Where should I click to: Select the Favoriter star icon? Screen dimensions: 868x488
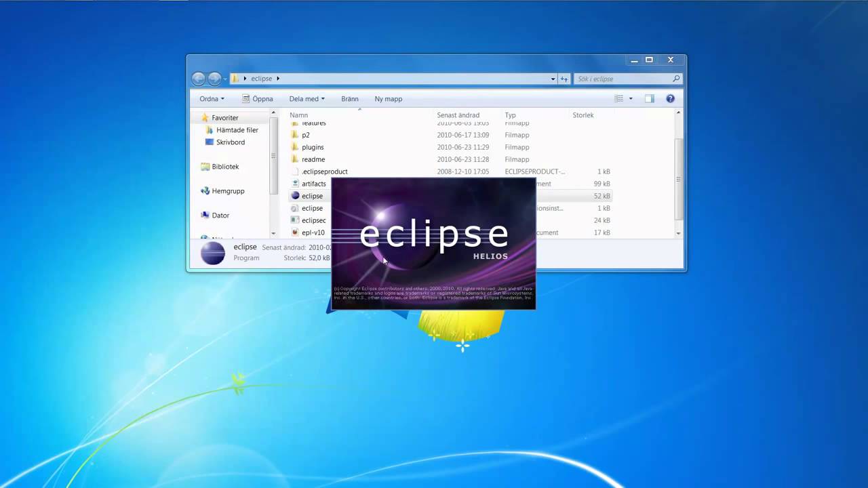pos(205,118)
